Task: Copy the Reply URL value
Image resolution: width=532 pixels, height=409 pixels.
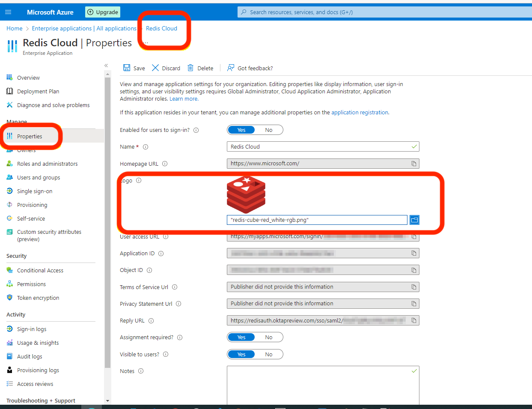Action: [x=413, y=320]
